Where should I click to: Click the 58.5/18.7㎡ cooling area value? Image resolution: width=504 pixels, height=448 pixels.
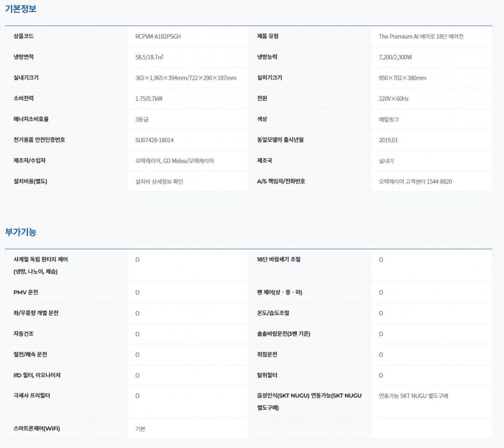point(149,57)
